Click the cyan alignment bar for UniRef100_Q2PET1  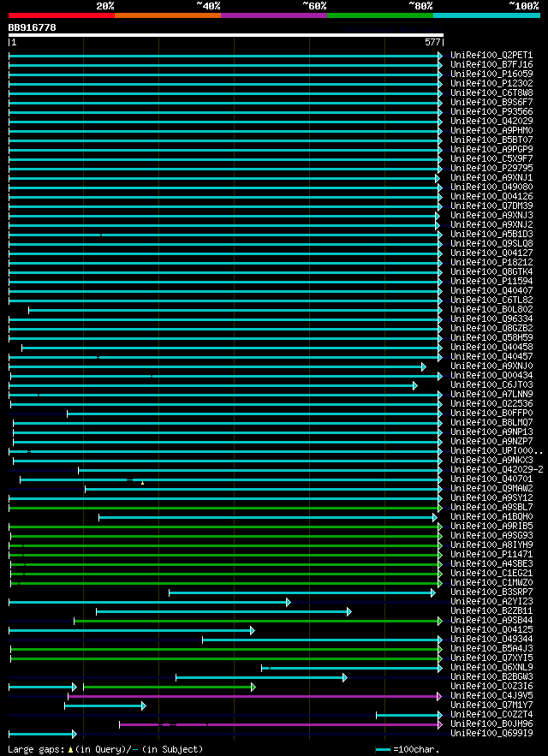[x=225, y=56]
